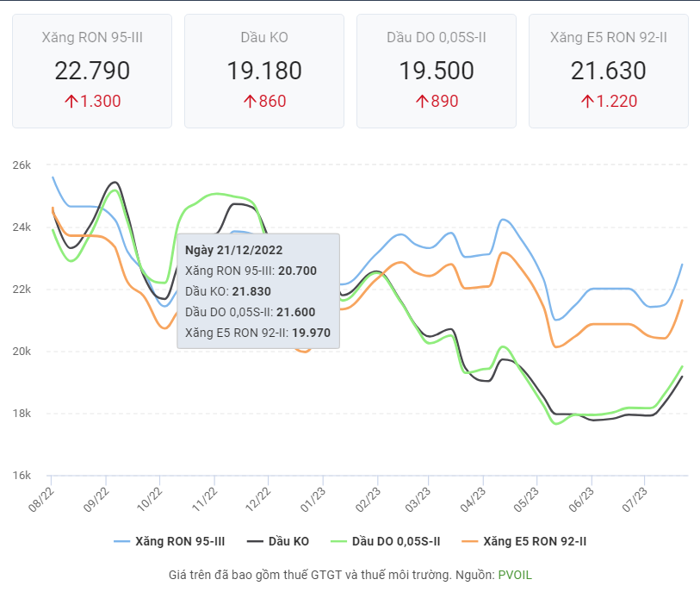Click the 05/23 x-axis label
Image resolution: width=700 pixels, height=592 pixels.
point(530,496)
